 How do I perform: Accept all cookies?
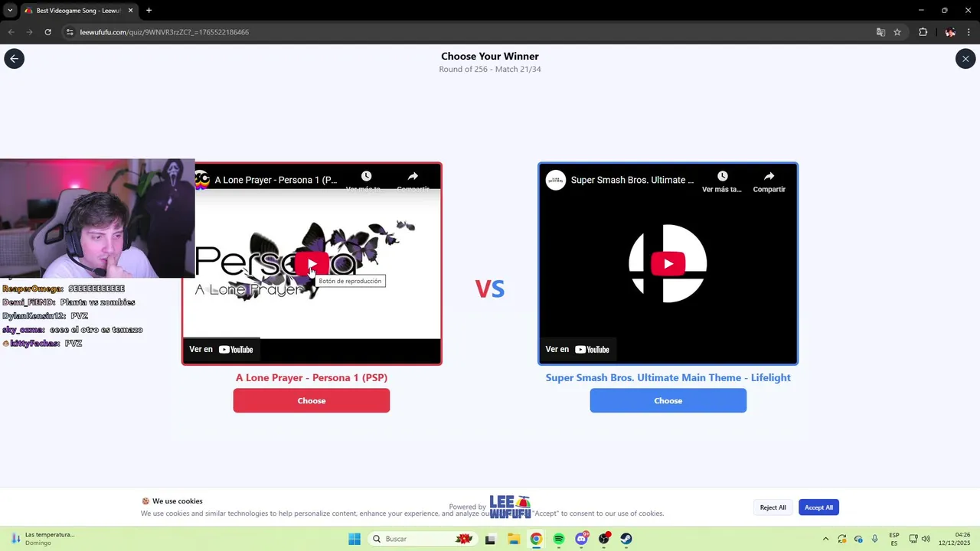coord(818,507)
